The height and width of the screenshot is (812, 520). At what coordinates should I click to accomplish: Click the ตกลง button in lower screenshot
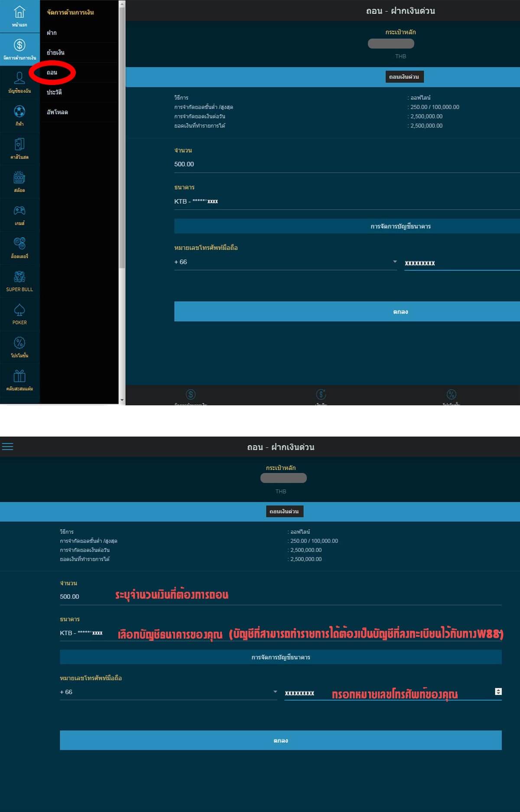pyautogui.click(x=281, y=740)
